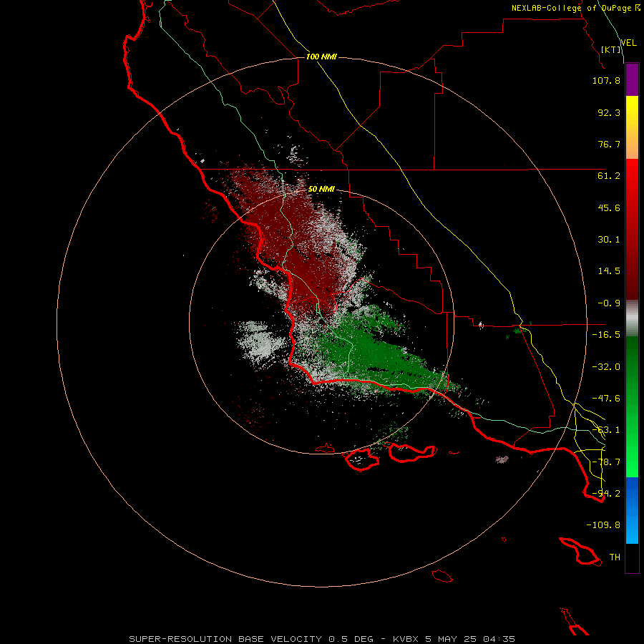Select the VEL legend title
The width and height of the screenshot is (644, 644).
pos(628,43)
